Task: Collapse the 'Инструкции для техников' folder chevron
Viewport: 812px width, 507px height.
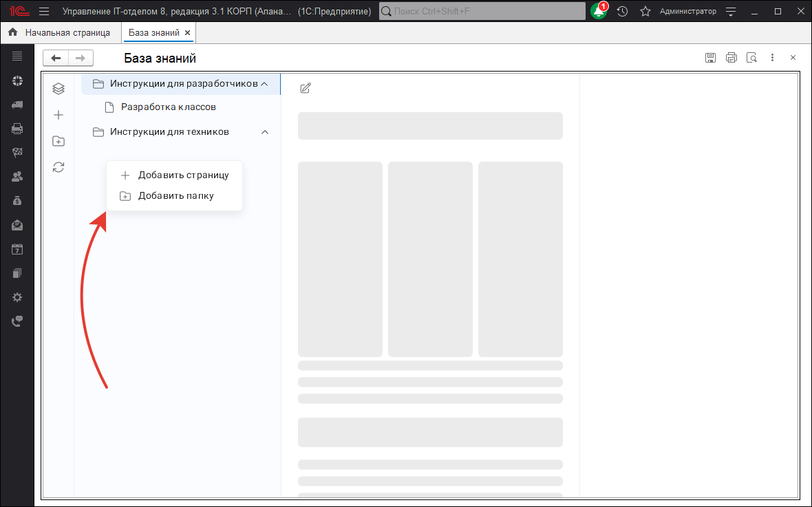Action: (264, 132)
